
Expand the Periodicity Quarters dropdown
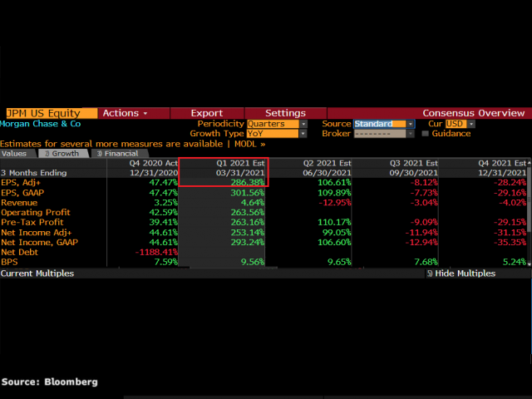tap(276, 124)
